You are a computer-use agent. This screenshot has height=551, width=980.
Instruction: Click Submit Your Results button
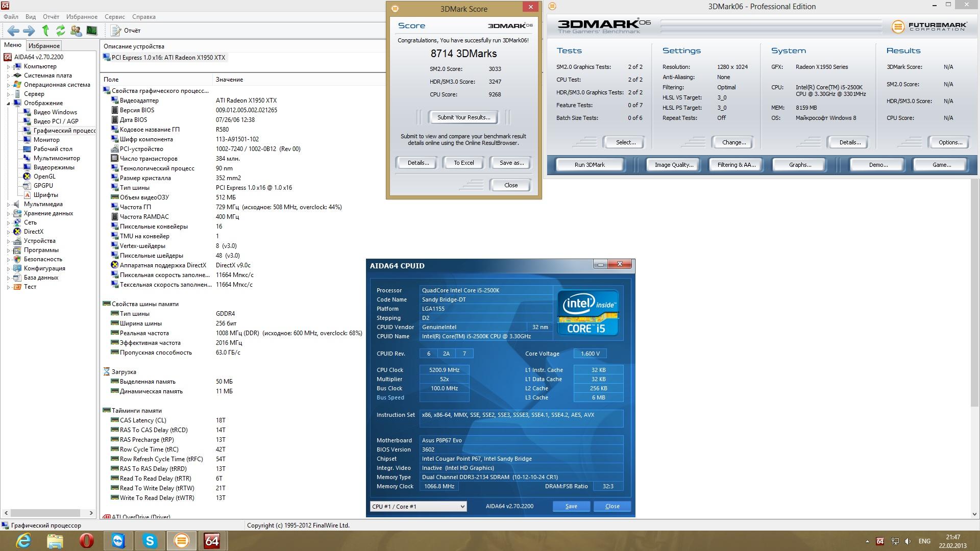point(463,117)
